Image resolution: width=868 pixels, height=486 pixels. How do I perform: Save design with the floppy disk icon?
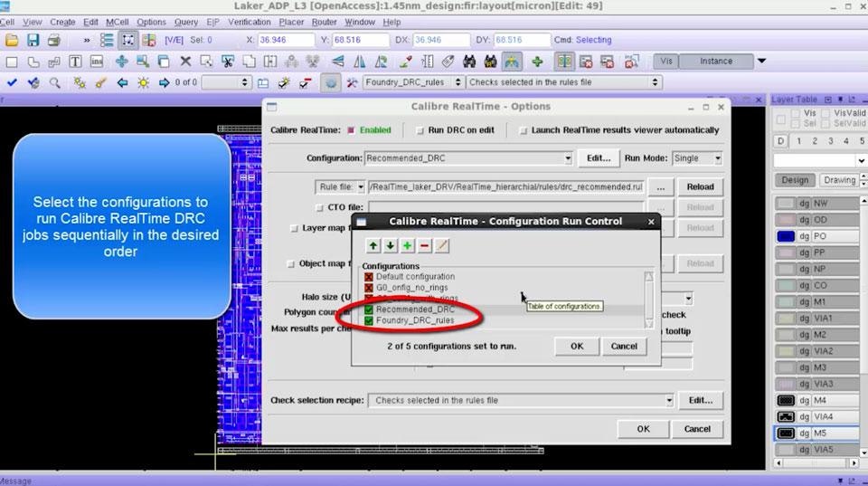[33, 40]
